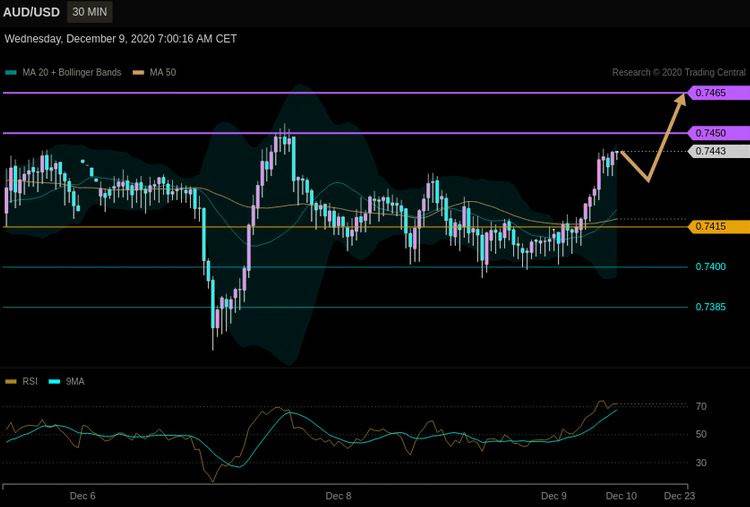Toggle the RSI legend entry
This screenshot has width=750, height=507.
[22, 381]
